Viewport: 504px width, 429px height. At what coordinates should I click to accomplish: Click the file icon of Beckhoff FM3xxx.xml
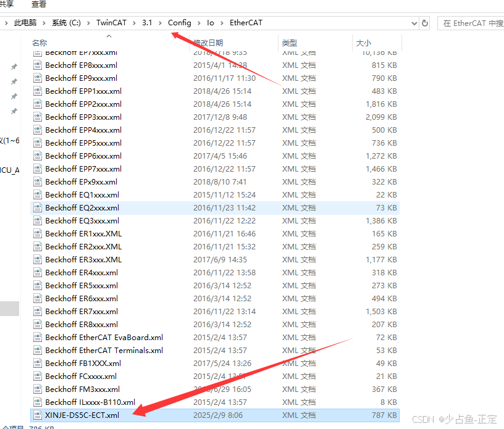[38, 389]
